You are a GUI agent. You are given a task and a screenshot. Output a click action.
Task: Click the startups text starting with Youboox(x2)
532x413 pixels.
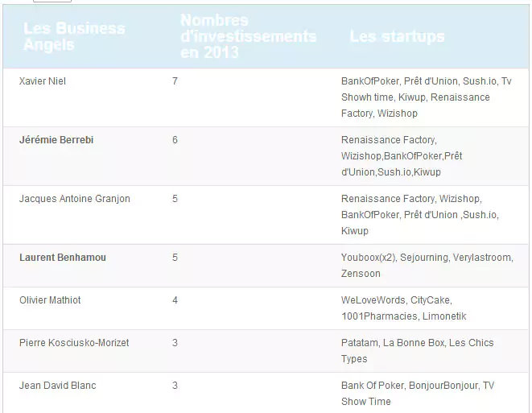(x=427, y=266)
